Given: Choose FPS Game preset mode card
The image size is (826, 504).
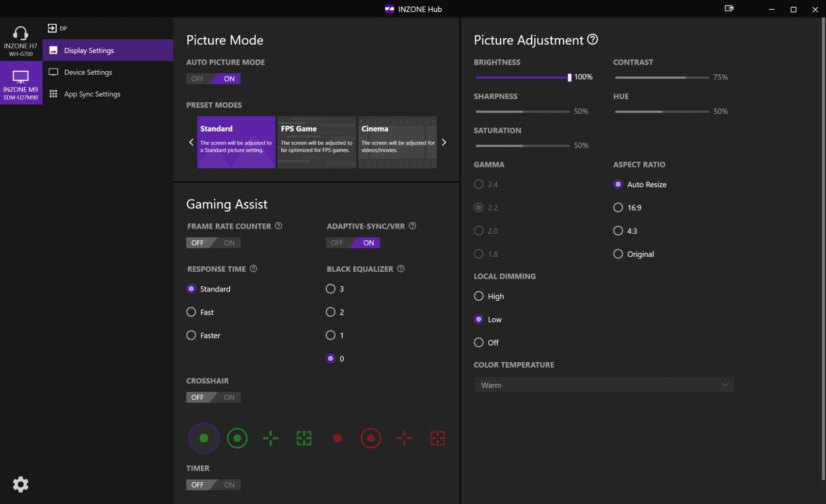Looking at the screenshot, I should (x=317, y=142).
